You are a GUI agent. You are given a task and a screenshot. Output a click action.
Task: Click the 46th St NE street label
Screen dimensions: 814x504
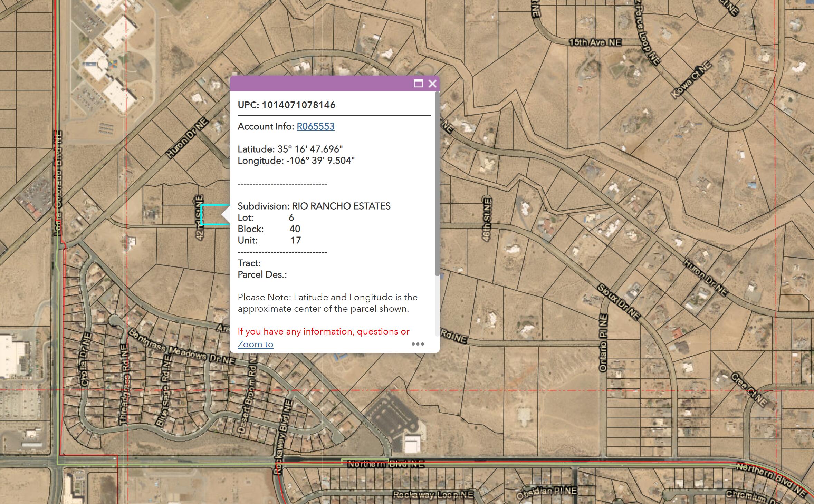pos(487,220)
